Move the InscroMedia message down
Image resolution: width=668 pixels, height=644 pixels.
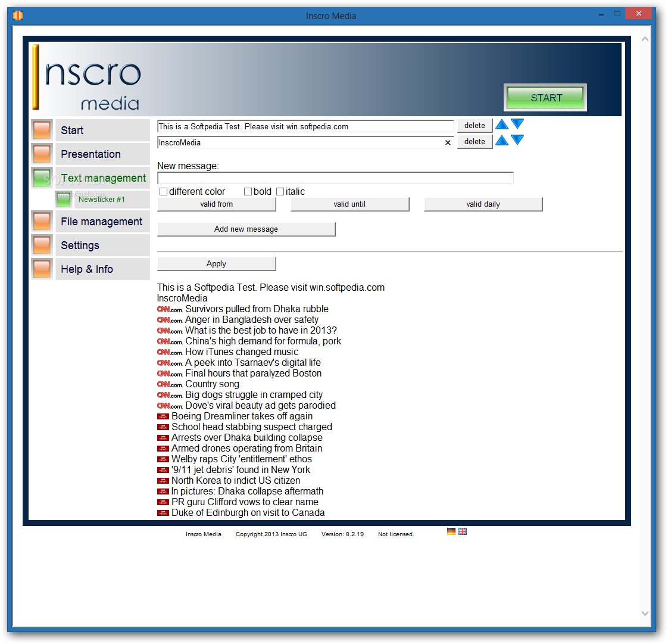click(517, 140)
